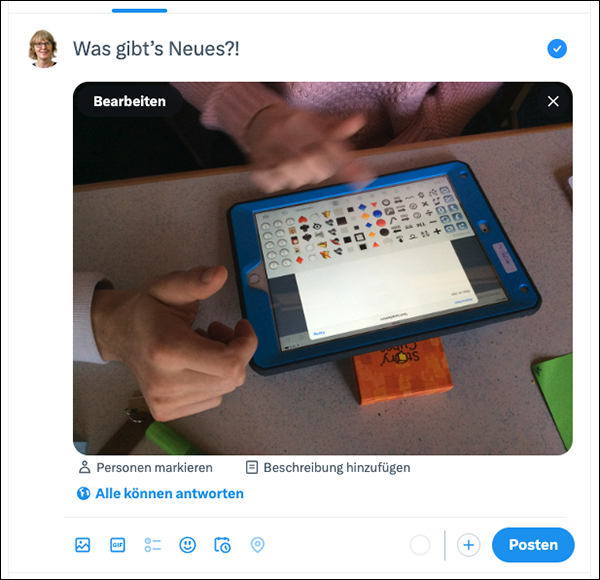Add media using the image icon

click(83, 545)
